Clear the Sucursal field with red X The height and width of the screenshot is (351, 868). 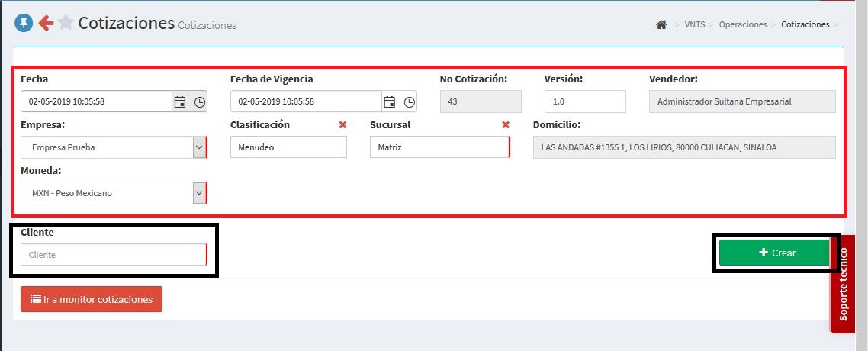click(505, 125)
